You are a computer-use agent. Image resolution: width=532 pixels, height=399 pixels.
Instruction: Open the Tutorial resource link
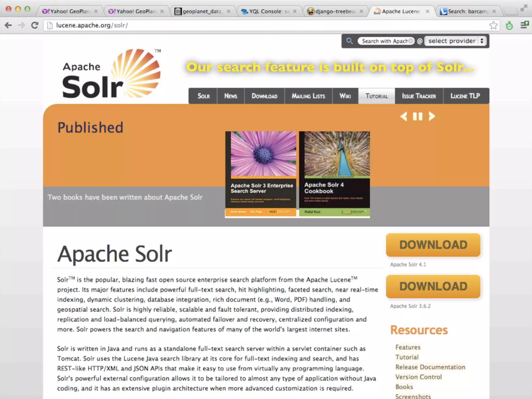tap(407, 357)
